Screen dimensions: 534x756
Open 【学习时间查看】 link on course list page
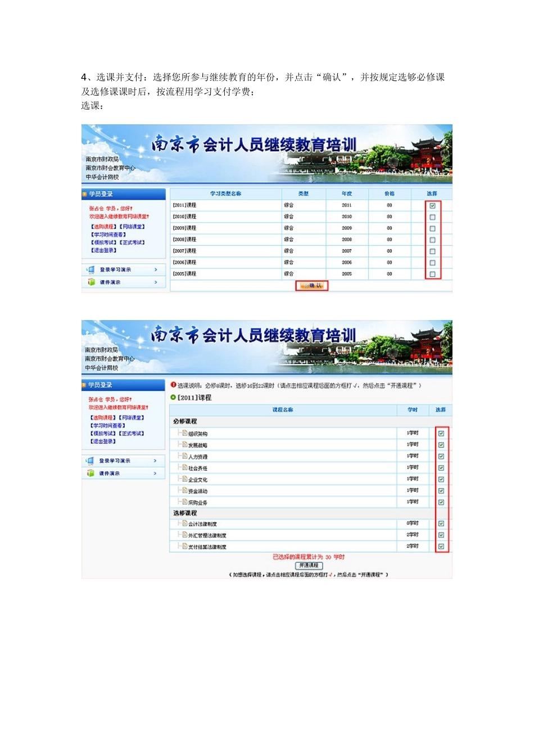[x=108, y=426]
